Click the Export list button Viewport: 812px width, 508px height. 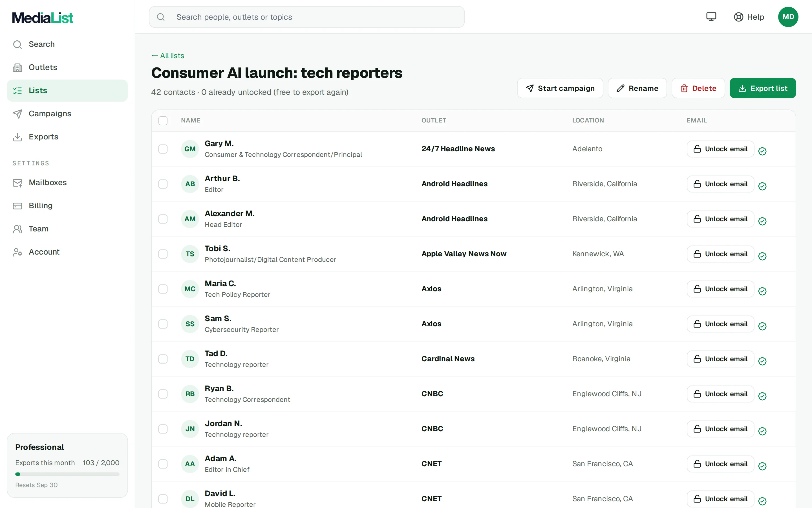[762, 88]
